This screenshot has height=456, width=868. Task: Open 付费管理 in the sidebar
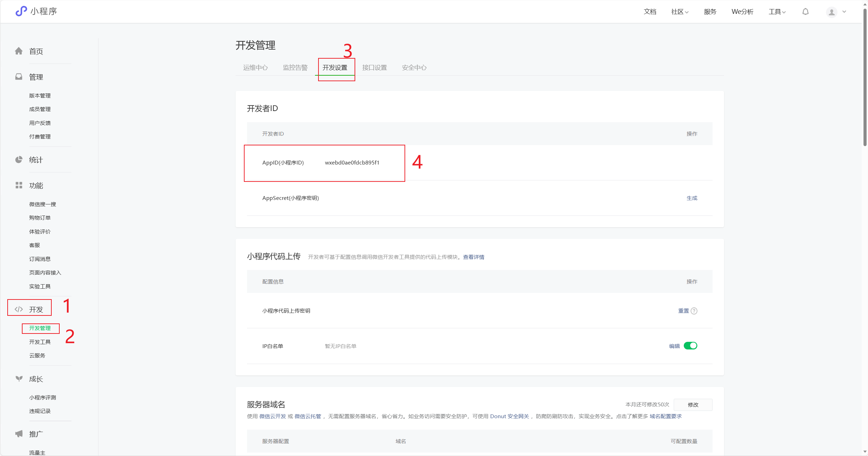[40, 137]
